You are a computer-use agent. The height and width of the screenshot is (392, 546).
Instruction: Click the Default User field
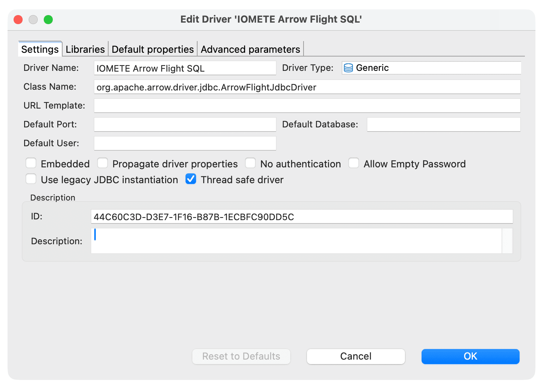click(x=185, y=144)
